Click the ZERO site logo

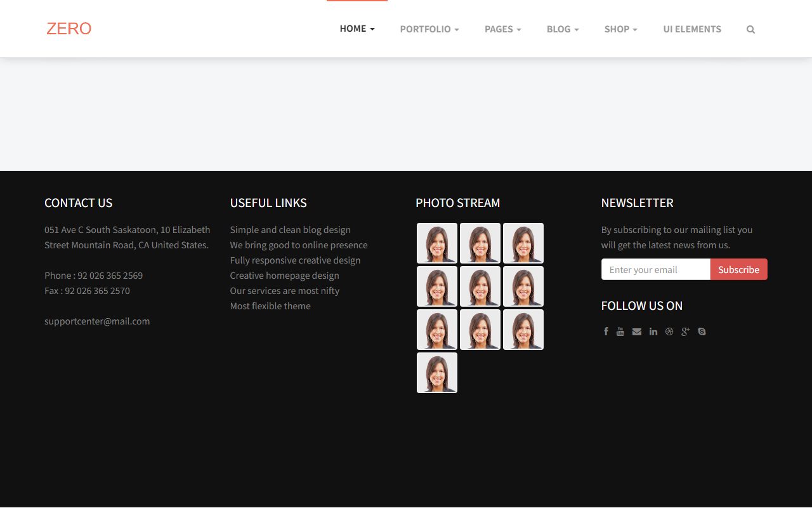coord(69,29)
